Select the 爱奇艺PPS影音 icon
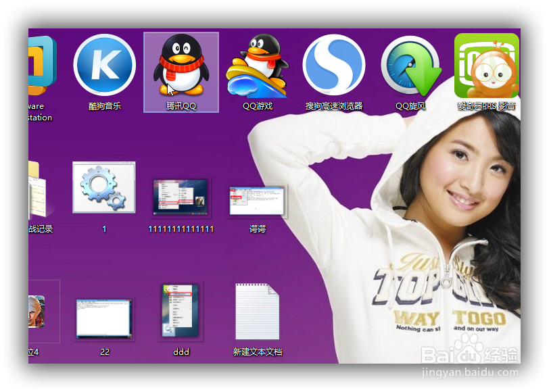This screenshot has height=392, width=549. [x=487, y=66]
